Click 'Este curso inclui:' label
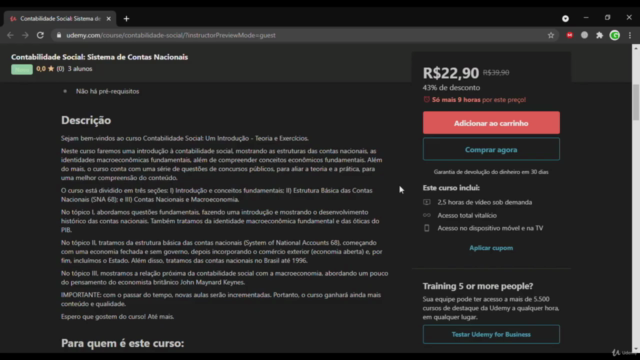This screenshot has height=360, width=640. (451, 188)
